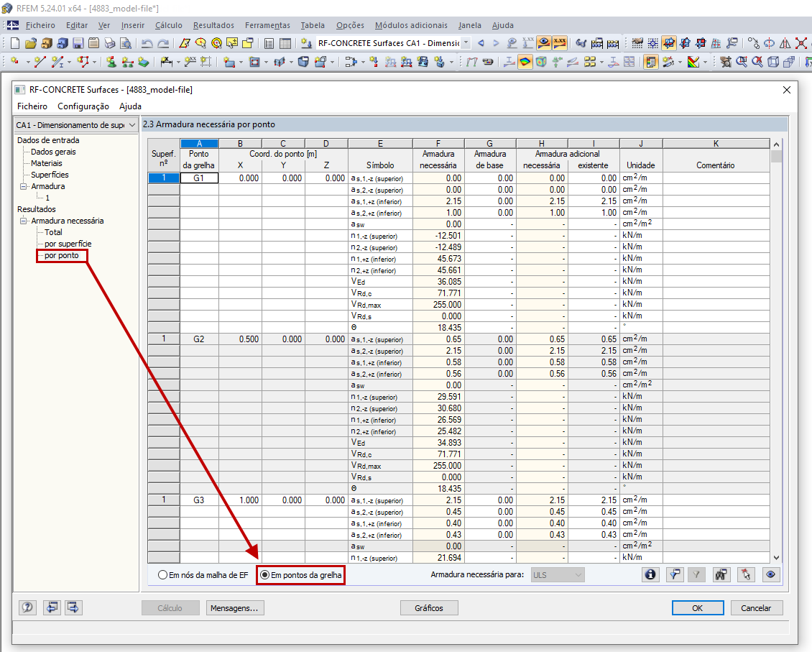Select 'Total' under Armadura necessária

53,232
